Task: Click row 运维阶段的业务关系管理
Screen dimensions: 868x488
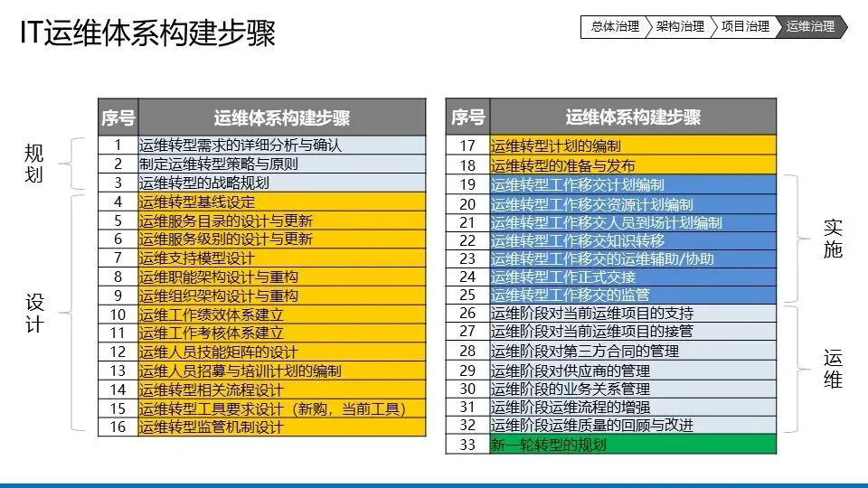Action: coord(611,389)
